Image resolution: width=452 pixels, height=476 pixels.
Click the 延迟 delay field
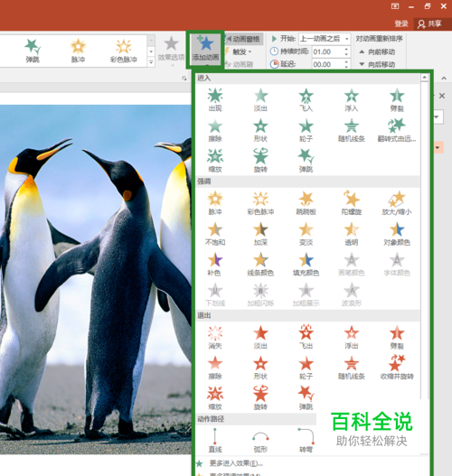[327, 64]
